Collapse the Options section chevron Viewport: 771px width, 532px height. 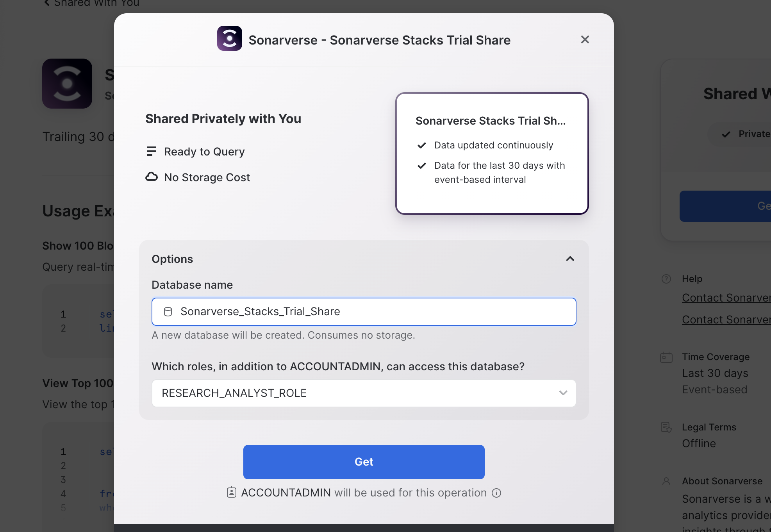(x=570, y=259)
